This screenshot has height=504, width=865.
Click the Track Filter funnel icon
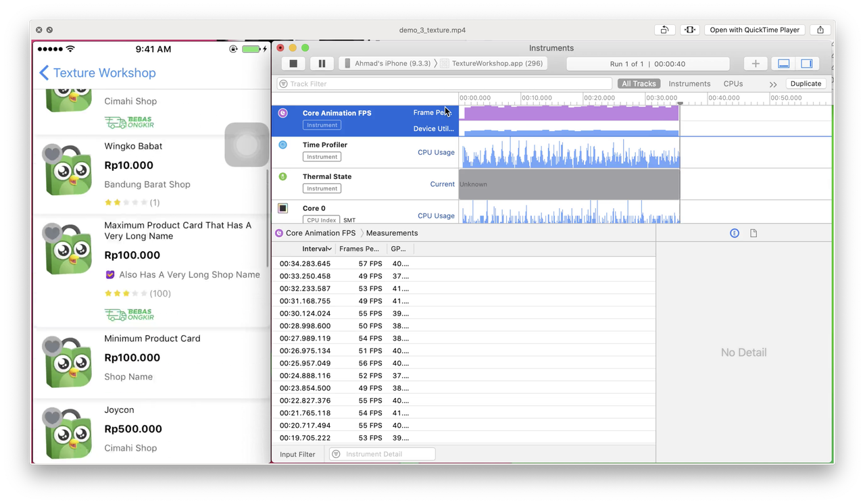(x=283, y=84)
